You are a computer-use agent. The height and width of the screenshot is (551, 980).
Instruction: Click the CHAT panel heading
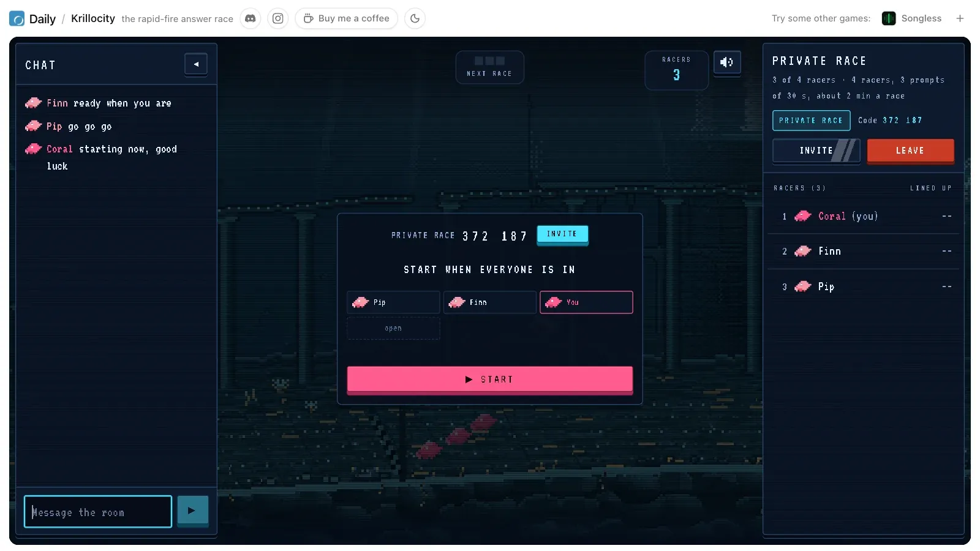(40, 66)
